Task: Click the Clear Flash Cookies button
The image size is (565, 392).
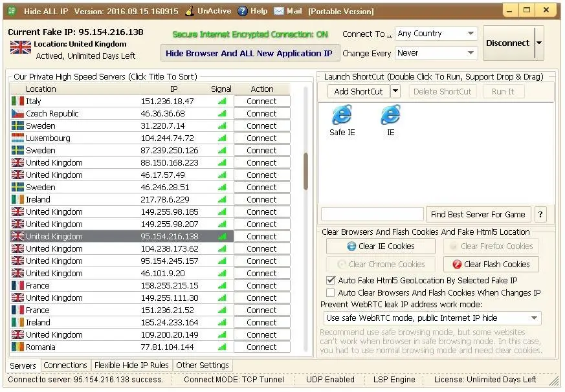Action: pyautogui.click(x=491, y=264)
